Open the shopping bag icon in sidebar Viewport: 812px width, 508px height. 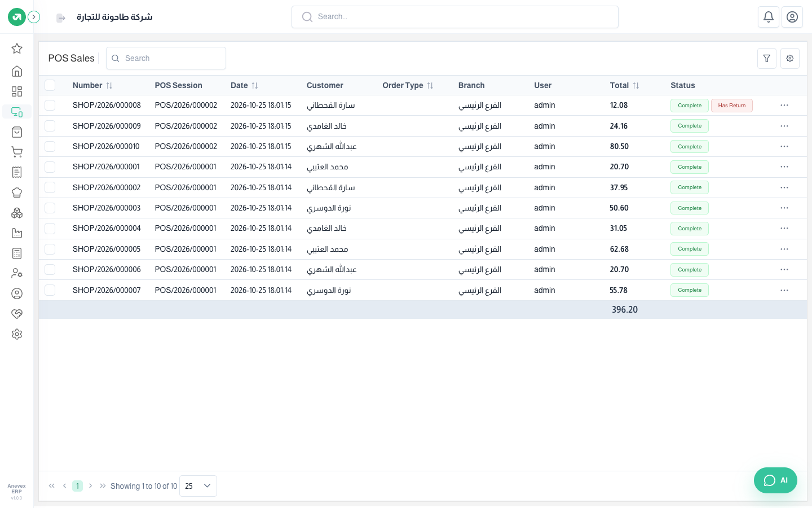pos(17,132)
